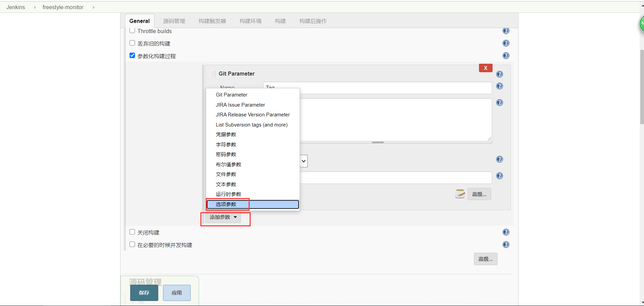Viewport: 644px width, 306px height.
Task: Enable 在必要的时候并发构建 checkbox
Action: click(x=132, y=244)
